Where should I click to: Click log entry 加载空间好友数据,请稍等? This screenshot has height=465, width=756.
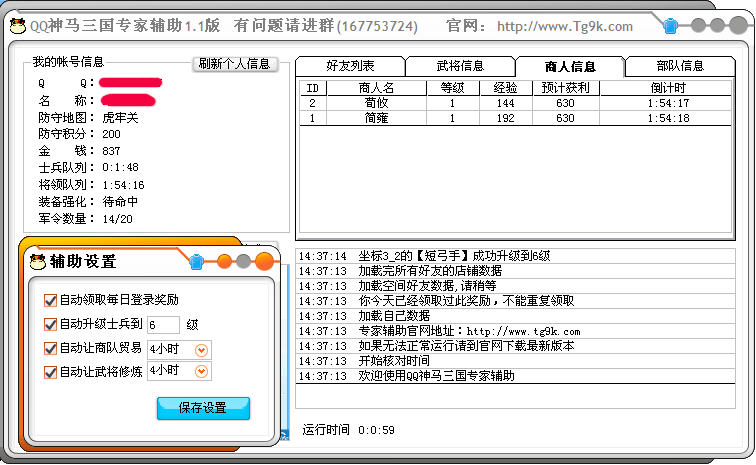tap(515, 286)
